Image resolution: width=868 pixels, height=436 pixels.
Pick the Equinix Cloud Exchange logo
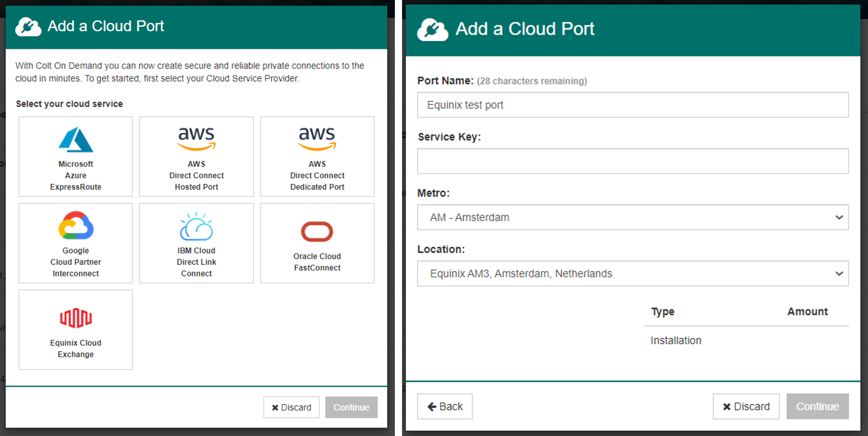point(76,318)
